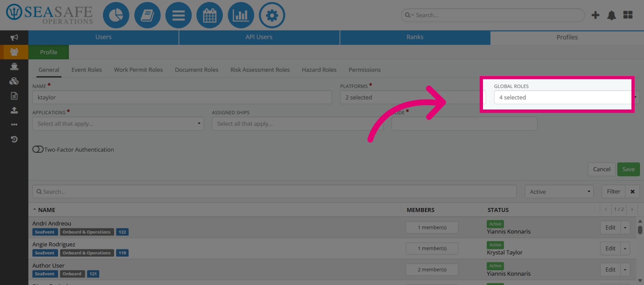This screenshot has width=644, height=285.
Task: Open the Platforms 2 selected dropdown
Action: point(413,97)
